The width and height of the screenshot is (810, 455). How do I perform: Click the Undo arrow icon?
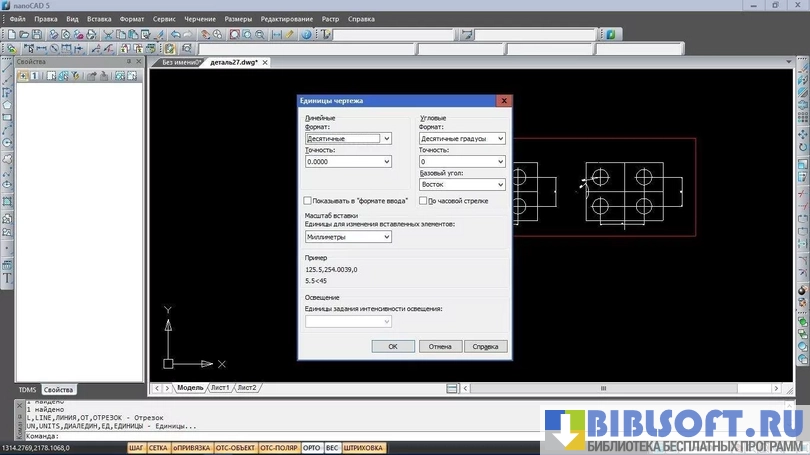click(x=175, y=34)
